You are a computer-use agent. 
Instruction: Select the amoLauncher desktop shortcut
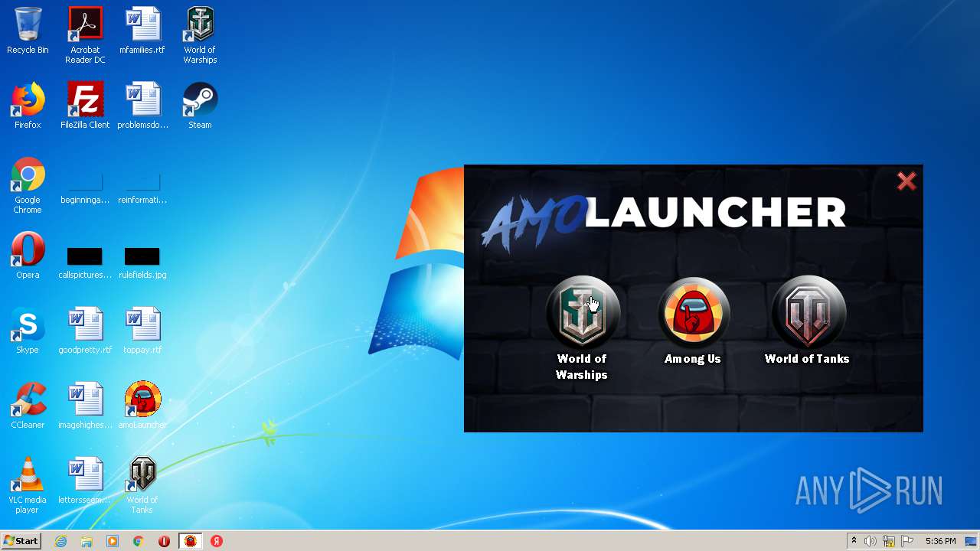coord(142,406)
